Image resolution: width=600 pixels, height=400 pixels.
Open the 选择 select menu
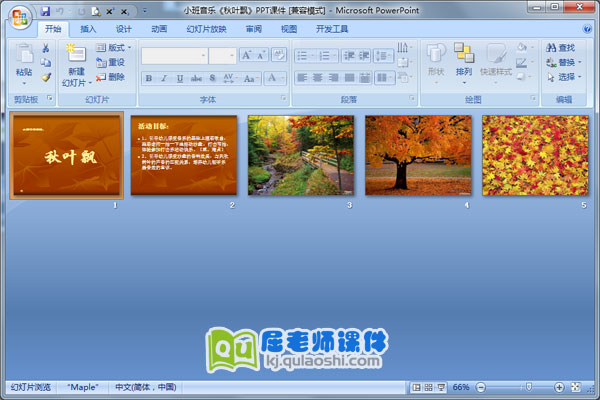(563, 77)
